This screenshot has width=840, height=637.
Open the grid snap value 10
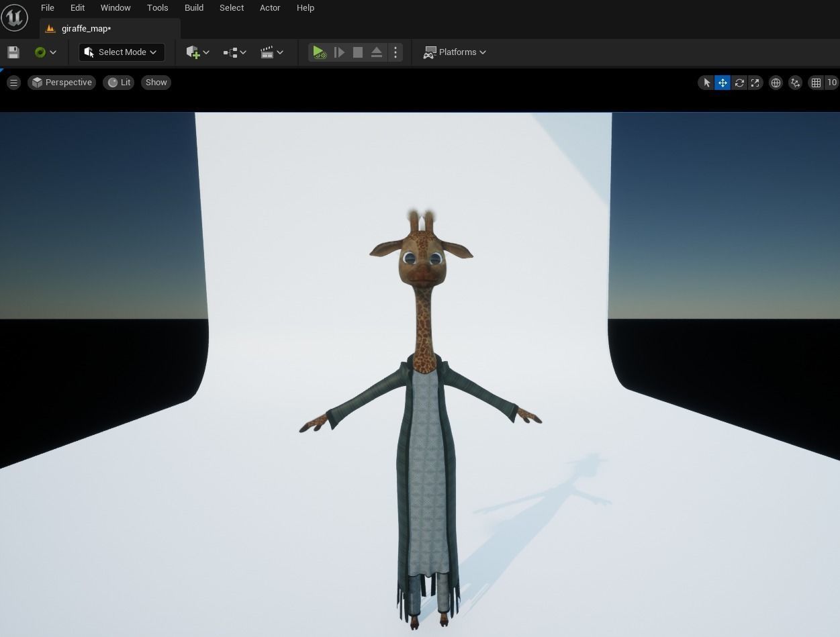tap(832, 83)
